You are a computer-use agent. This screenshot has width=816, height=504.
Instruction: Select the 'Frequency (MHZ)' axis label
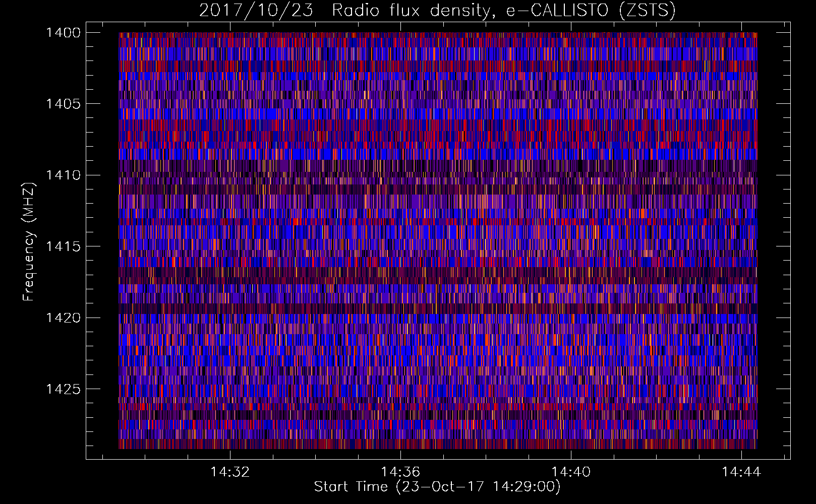click(29, 242)
